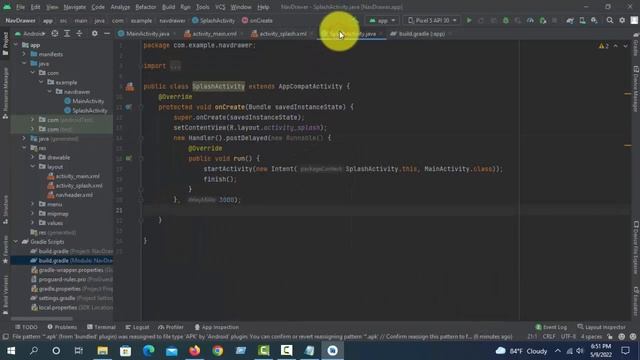Expand all in Project panel
Viewport: 640px width, 360px height.
click(x=67, y=33)
